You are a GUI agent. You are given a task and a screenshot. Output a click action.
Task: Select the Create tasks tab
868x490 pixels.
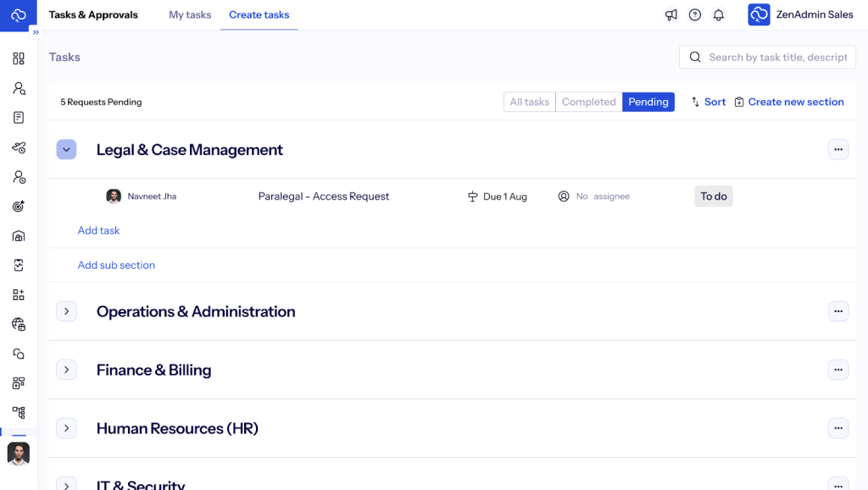tap(259, 15)
